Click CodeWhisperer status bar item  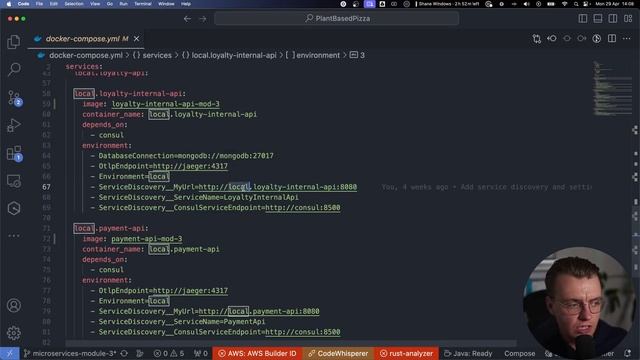coord(338,353)
